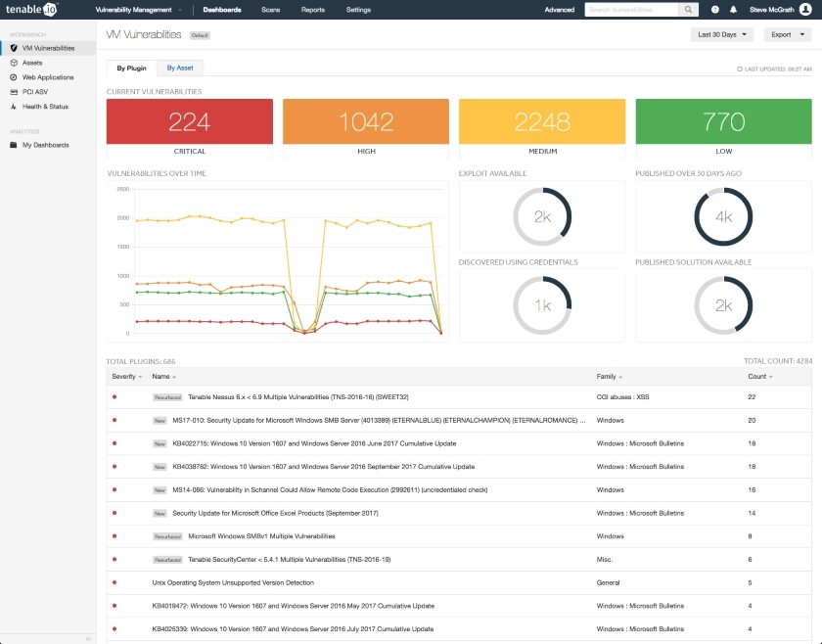Click the Exploit Available 2k ring chart

coord(542,216)
